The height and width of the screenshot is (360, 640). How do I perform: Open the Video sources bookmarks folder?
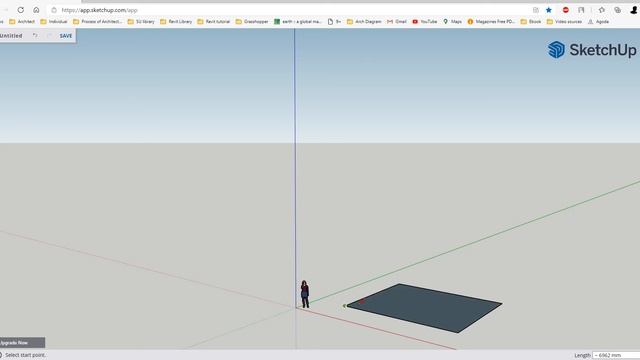click(x=564, y=22)
